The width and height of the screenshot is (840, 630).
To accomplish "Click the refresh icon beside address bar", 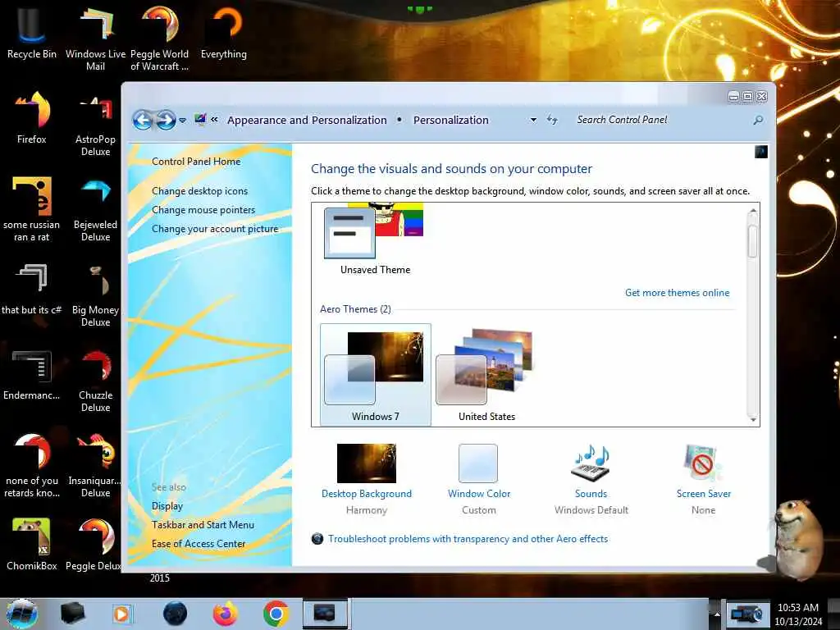I will click(552, 120).
